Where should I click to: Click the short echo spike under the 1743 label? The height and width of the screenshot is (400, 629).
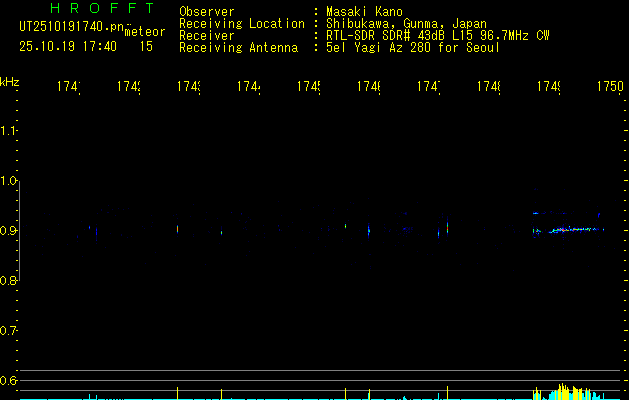(177, 229)
